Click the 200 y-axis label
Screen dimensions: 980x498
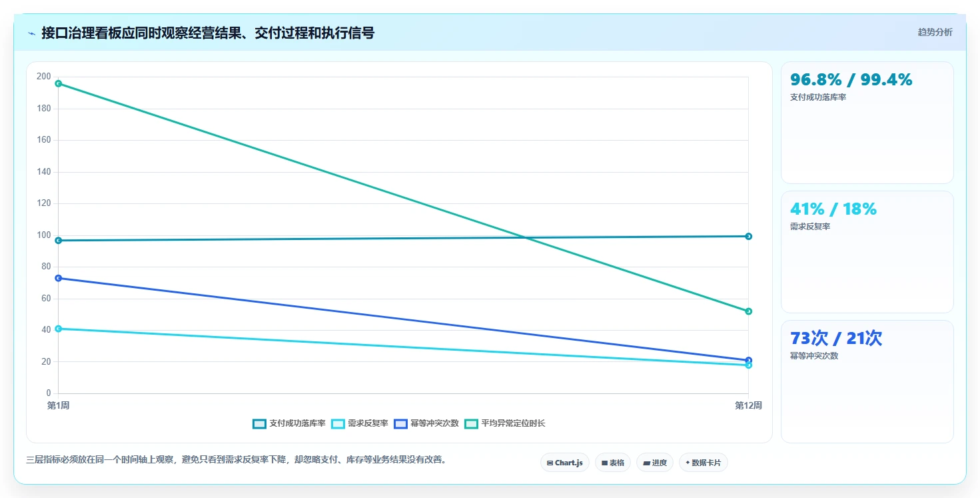(x=44, y=77)
